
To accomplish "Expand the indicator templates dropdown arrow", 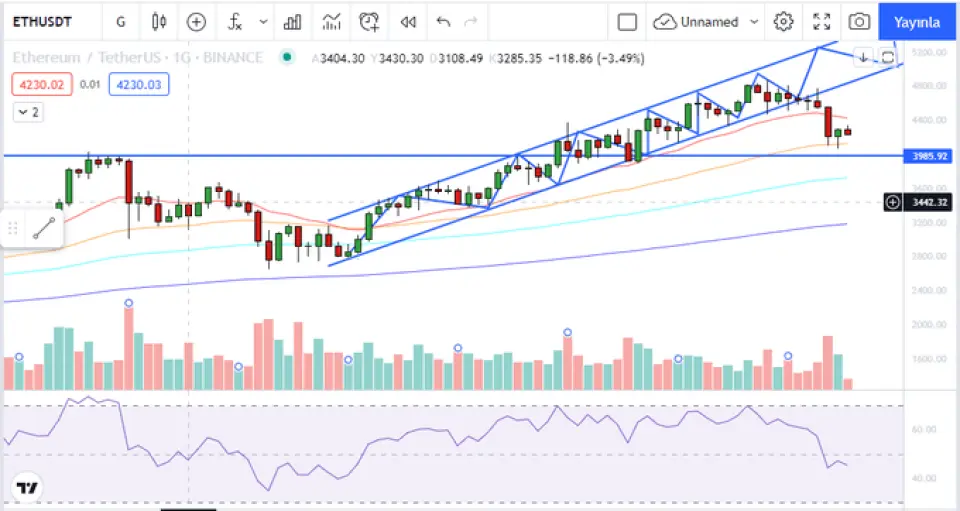I will 263,21.
